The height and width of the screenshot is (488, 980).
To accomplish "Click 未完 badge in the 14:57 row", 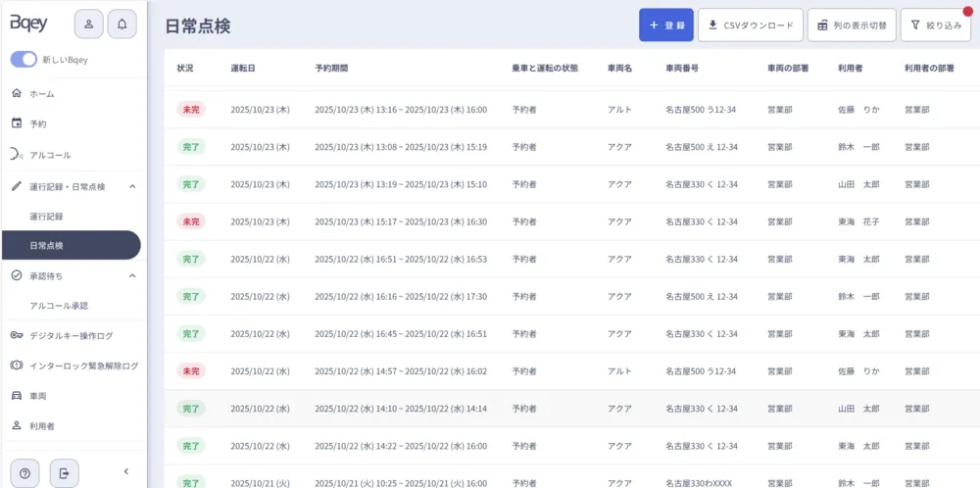I will point(191,371).
